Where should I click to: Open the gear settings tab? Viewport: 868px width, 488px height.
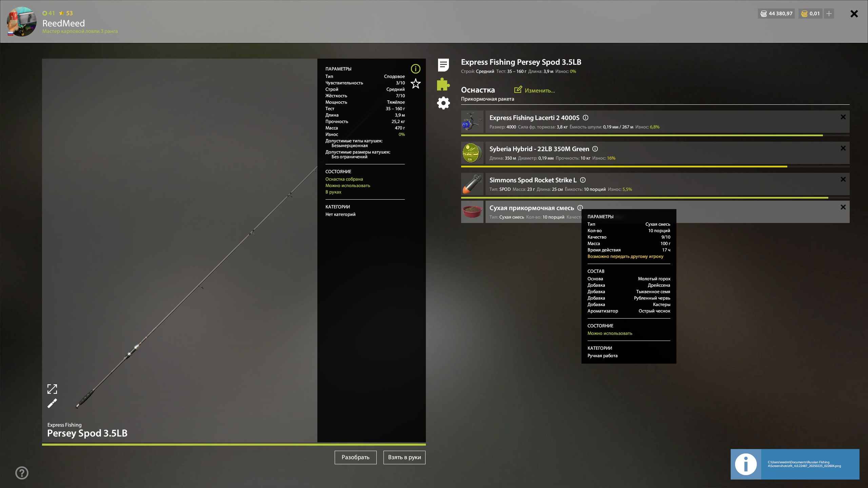(443, 103)
